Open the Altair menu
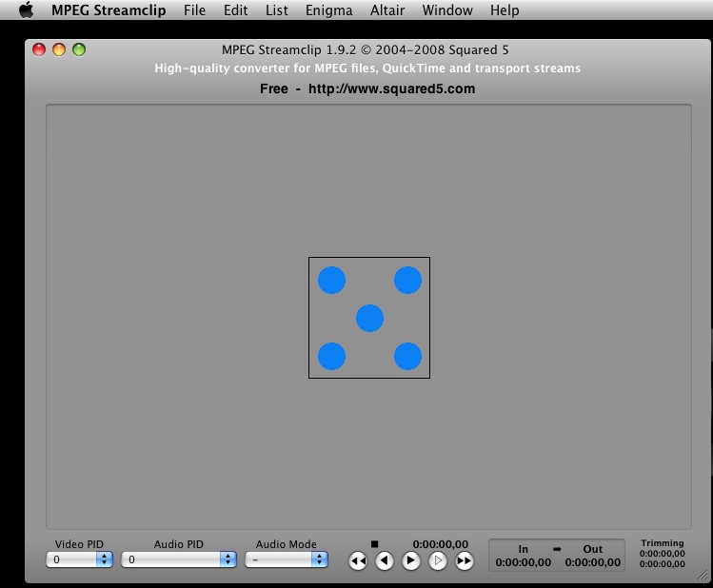Viewport: 713px width, 588px height. tap(387, 10)
